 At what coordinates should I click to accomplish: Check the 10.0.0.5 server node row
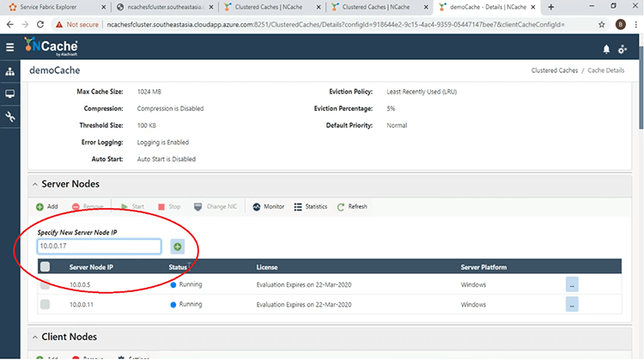tap(46, 284)
